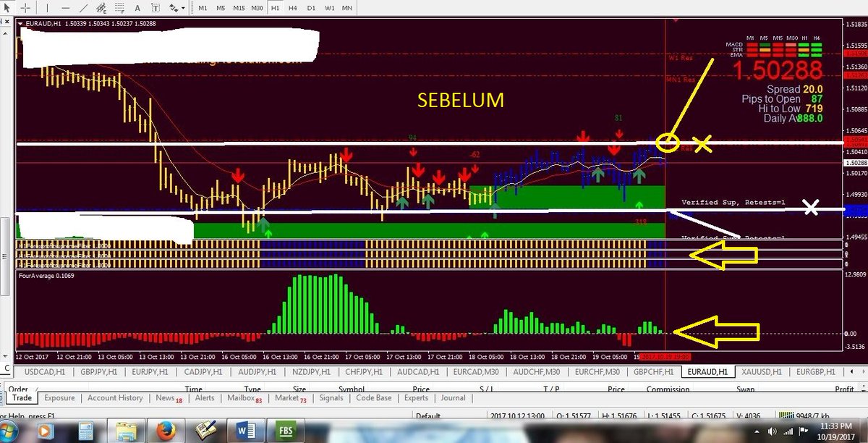Open the XAUUSD,H1 chart tab

761,371
